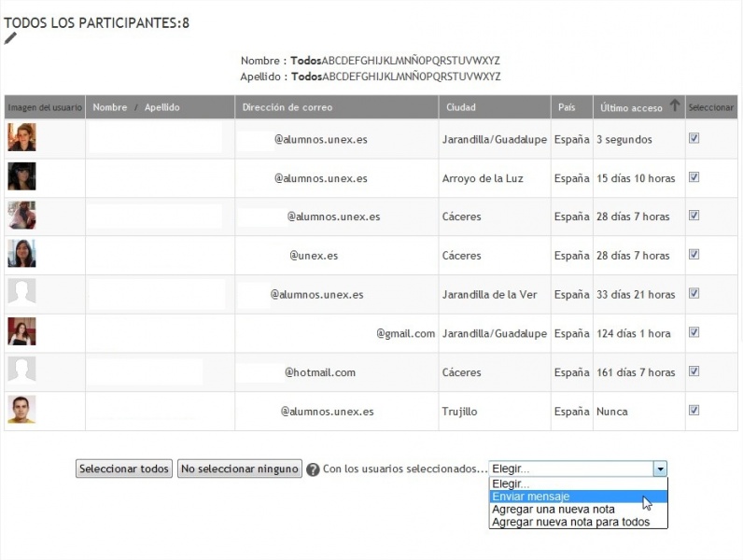This screenshot has height=560, width=743.
Task: Collapse the Elegir dropdown using its arrow
Action: (660, 469)
